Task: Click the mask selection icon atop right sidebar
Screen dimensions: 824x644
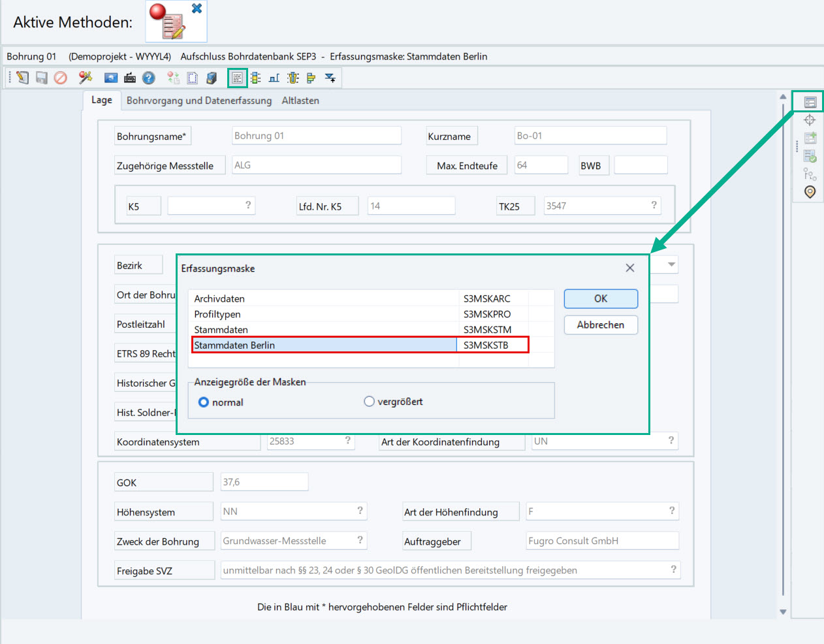Action: click(x=810, y=102)
